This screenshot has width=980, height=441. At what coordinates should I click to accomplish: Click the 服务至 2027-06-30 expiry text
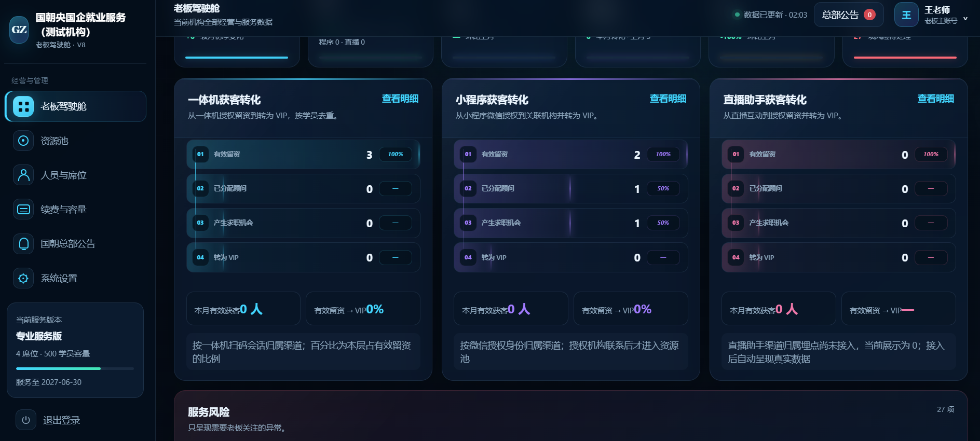(49, 382)
